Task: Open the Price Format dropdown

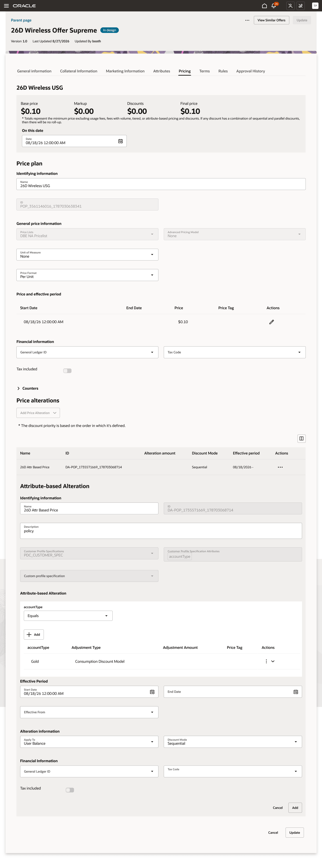Action: [x=87, y=275]
